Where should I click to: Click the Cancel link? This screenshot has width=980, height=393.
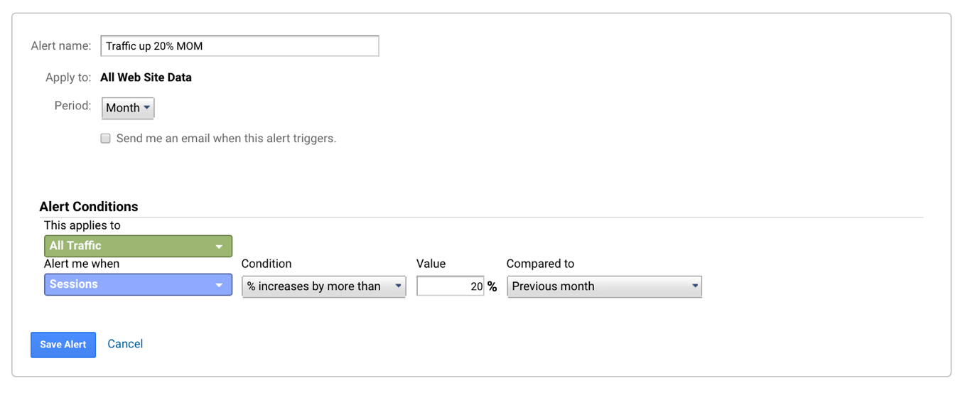(x=125, y=344)
